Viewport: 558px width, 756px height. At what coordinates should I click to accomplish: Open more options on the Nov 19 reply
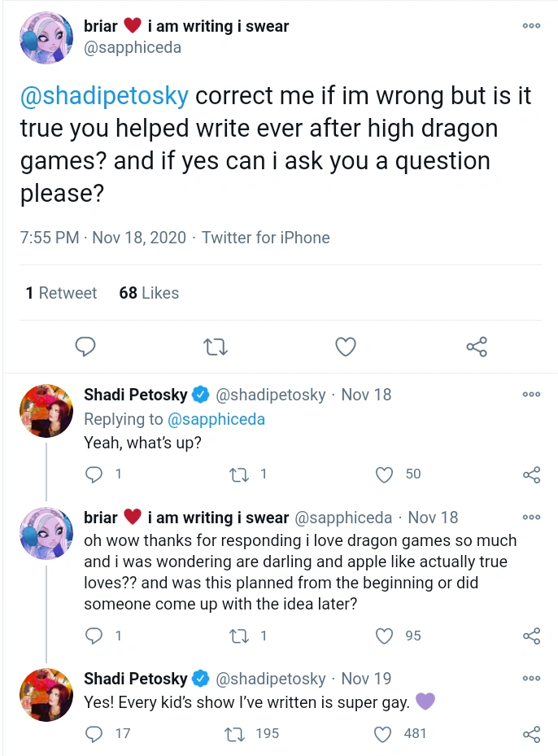coord(531,678)
